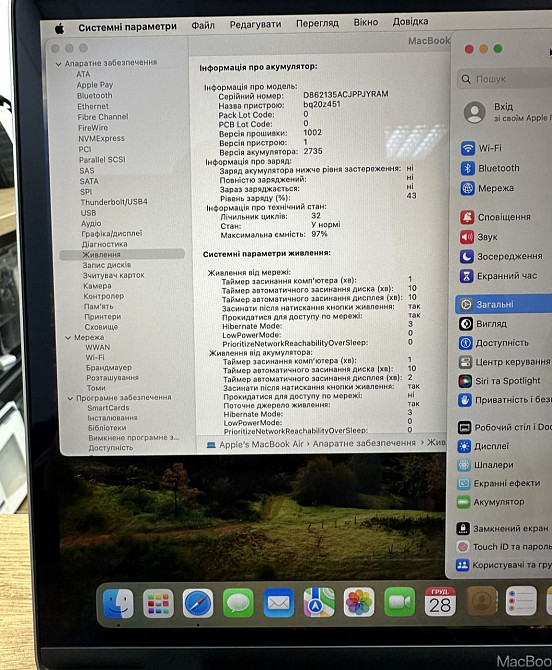Open Launchpad in the Dock
This screenshot has width=552, height=670.
click(x=158, y=603)
